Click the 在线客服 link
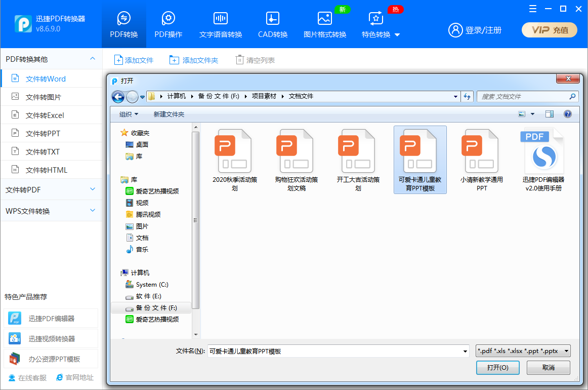Screen dimensions: 588x390 pos(27,378)
